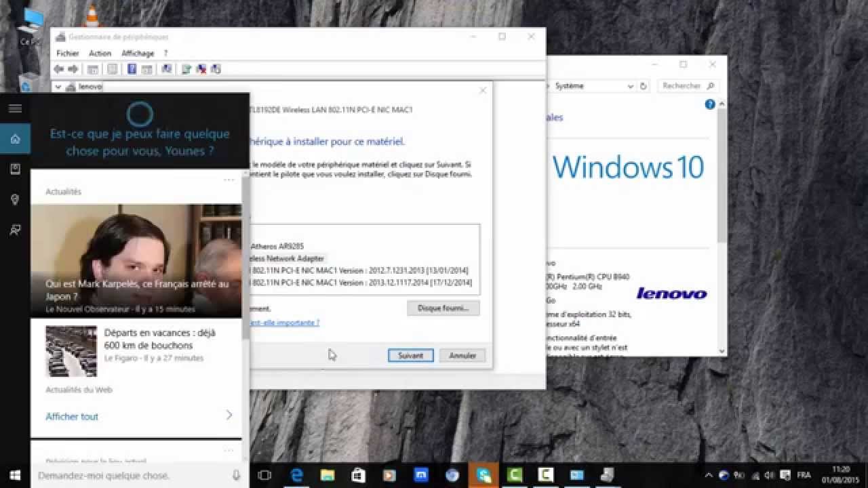Screen dimensions: 868x488
Task: Click the highlighted orange taskbar app icon
Action: pyautogui.click(x=484, y=475)
